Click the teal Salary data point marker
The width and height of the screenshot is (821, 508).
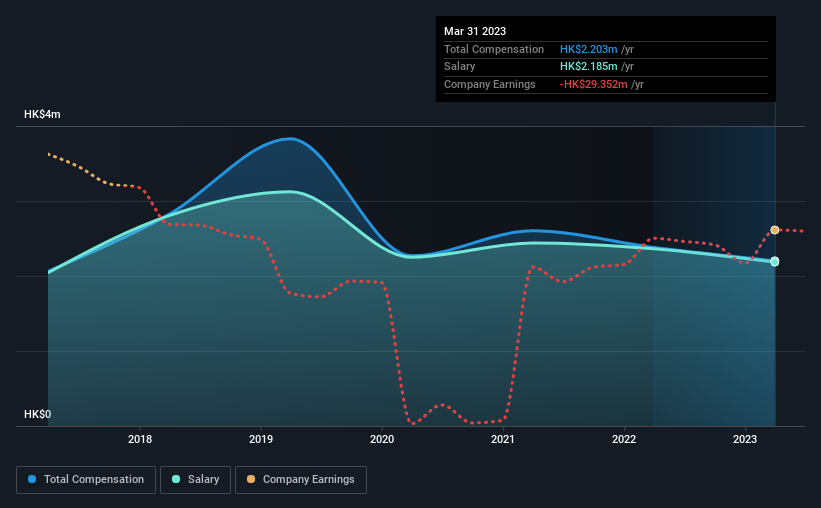coord(774,261)
